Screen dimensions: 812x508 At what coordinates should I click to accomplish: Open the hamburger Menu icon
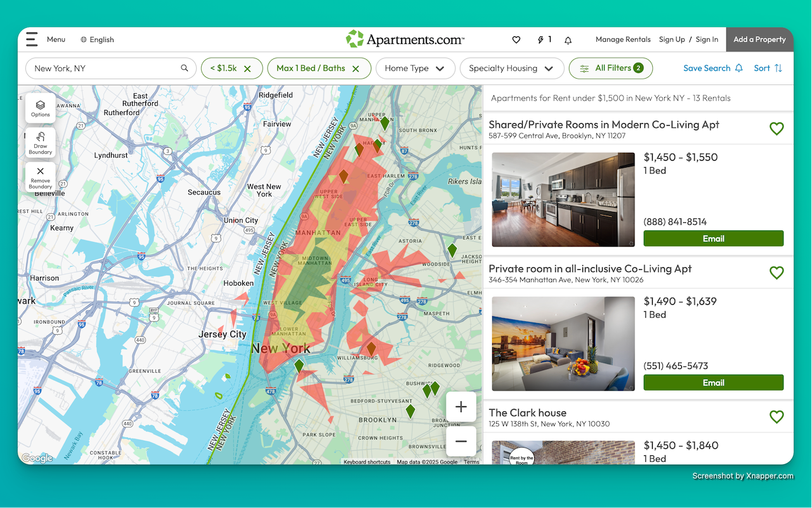[x=32, y=39]
